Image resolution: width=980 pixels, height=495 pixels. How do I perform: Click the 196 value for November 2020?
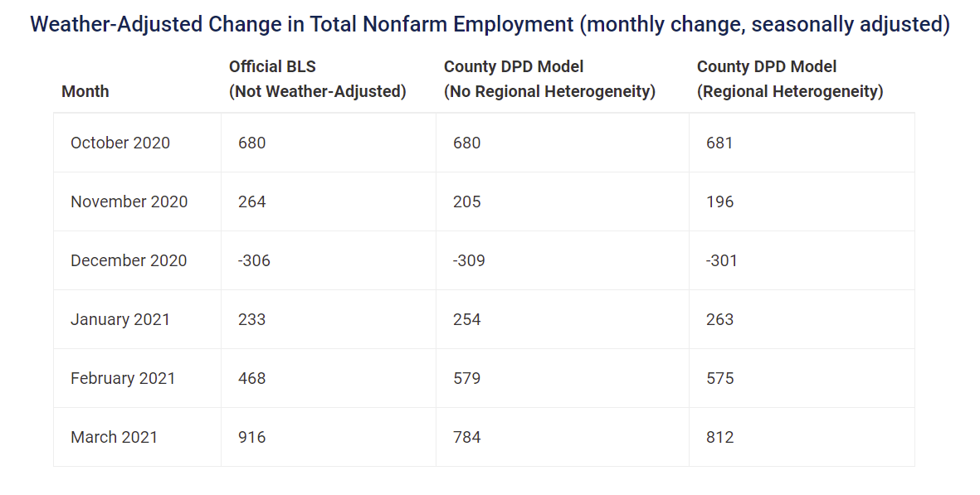720,201
